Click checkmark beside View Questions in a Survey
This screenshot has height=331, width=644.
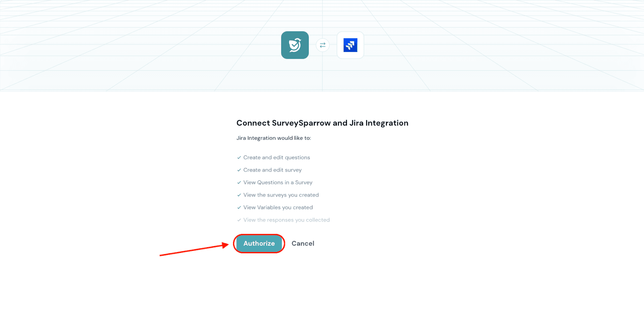tap(239, 182)
